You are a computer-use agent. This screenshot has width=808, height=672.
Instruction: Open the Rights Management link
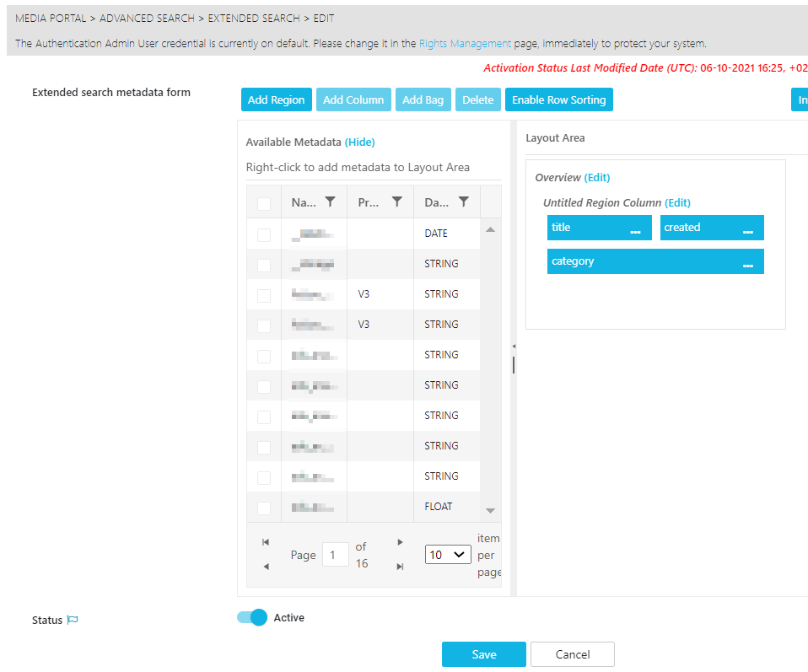pos(465,44)
